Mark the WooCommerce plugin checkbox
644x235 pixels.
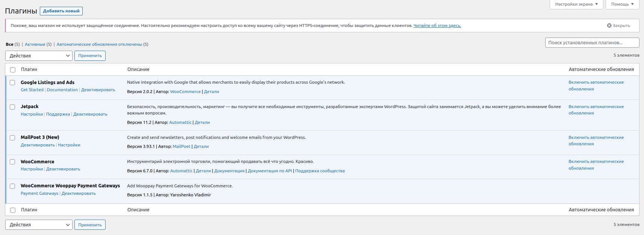(12, 162)
